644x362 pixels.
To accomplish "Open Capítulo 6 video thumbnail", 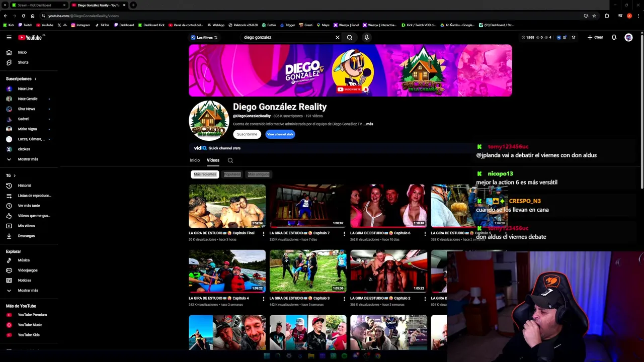I will click(388, 206).
